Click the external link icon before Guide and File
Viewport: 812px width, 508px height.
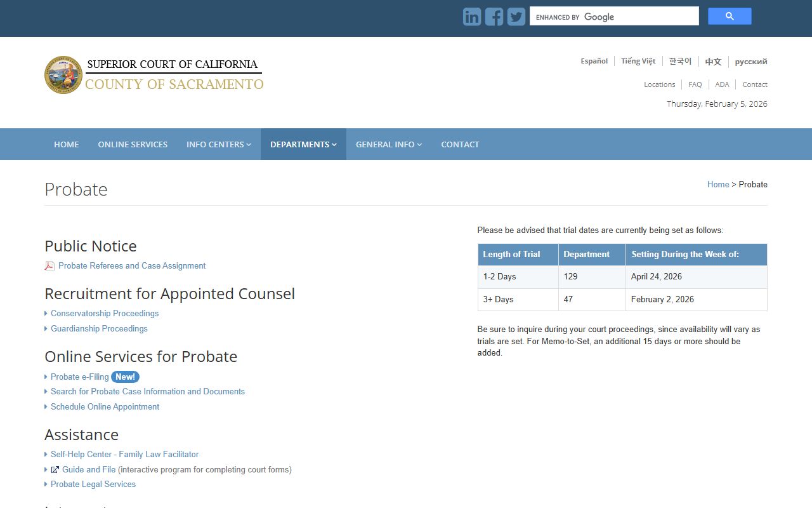pyautogui.click(x=55, y=470)
